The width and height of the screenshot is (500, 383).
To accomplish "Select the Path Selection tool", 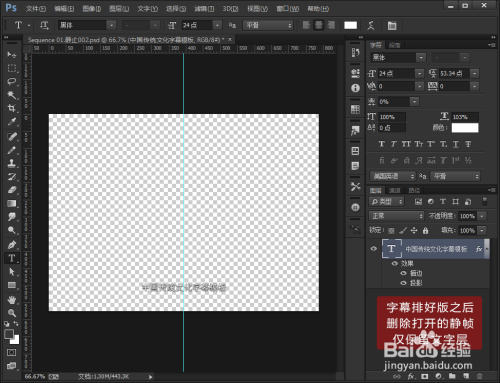I will (12, 272).
